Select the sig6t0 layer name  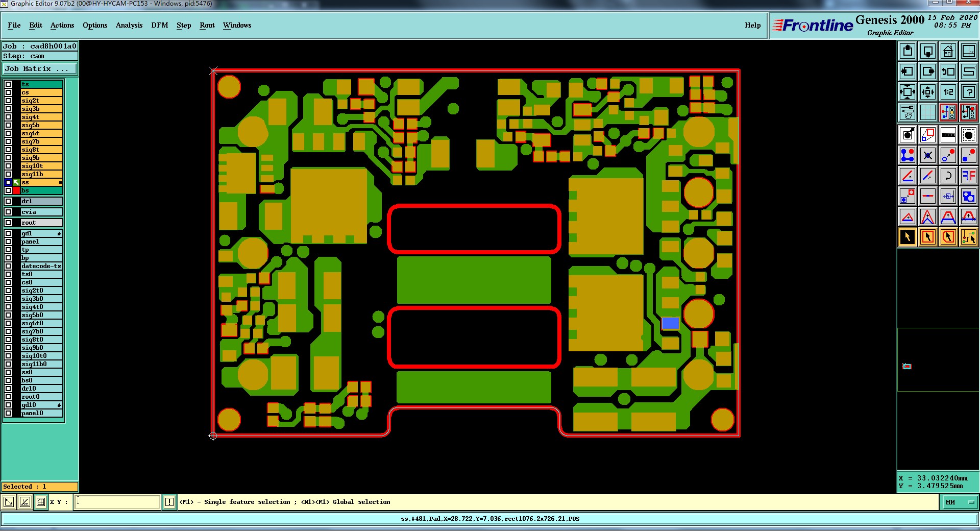(41, 323)
